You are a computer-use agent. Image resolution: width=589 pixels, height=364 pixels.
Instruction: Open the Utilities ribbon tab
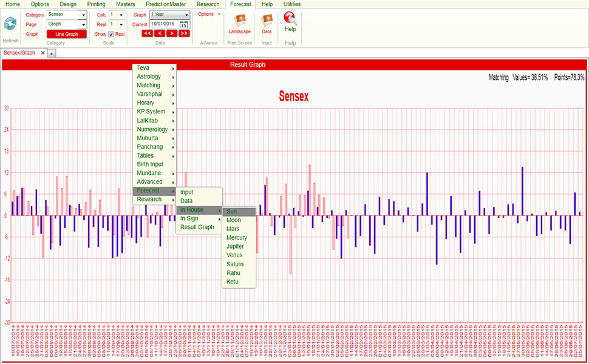coord(292,4)
